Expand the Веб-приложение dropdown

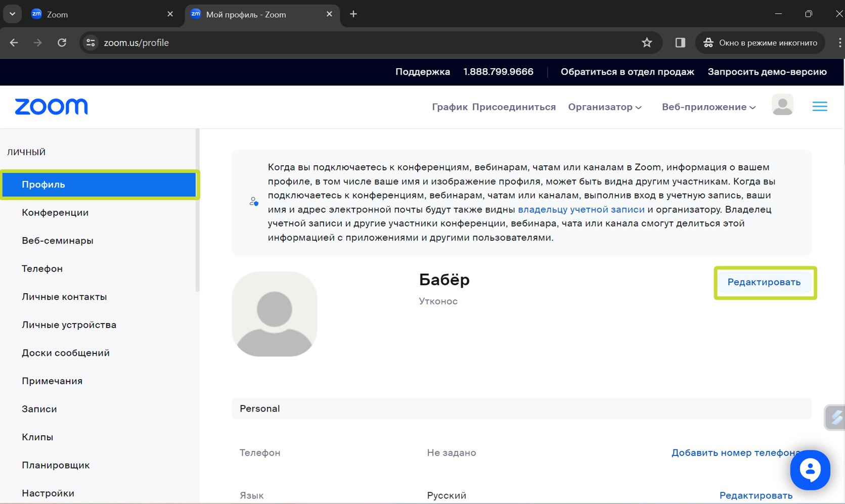(708, 107)
